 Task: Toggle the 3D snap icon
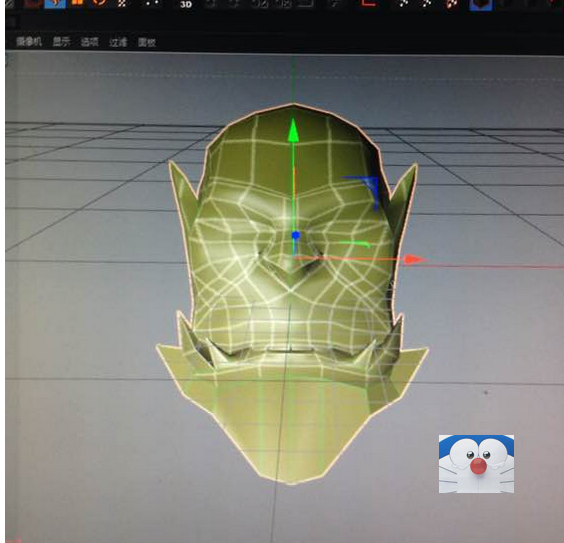186,4
